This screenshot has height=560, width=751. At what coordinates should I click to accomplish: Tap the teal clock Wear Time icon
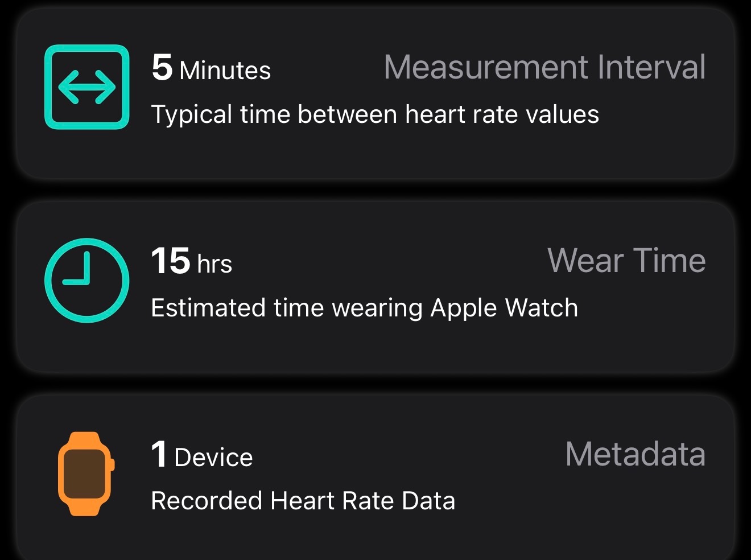coord(86,280)
